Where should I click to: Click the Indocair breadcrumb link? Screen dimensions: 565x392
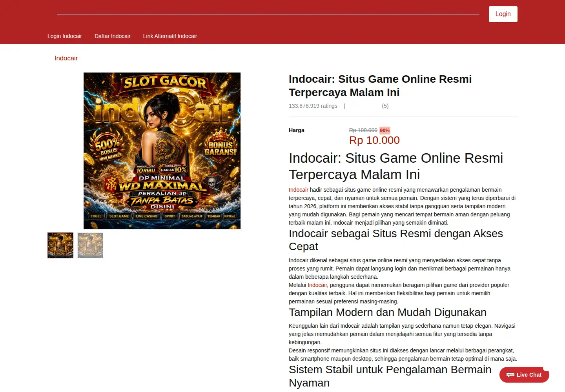pyautogui.click(x=66, y=58)
